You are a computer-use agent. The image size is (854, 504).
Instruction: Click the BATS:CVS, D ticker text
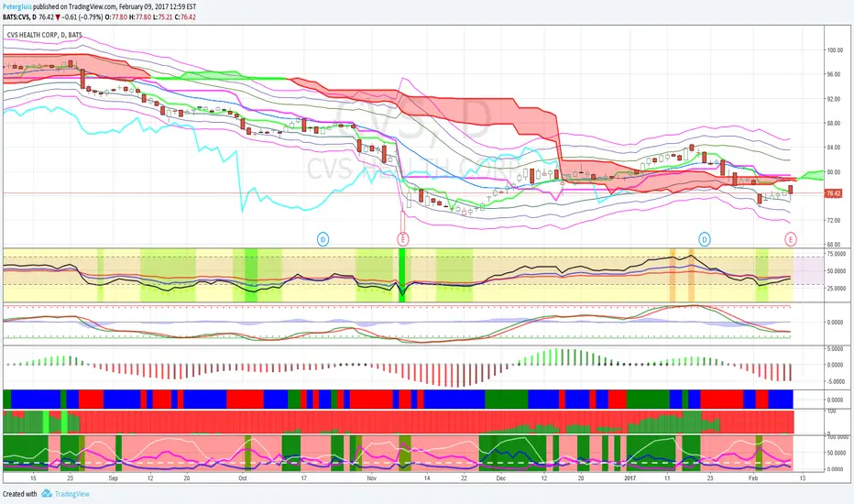[x=19, y=16]
